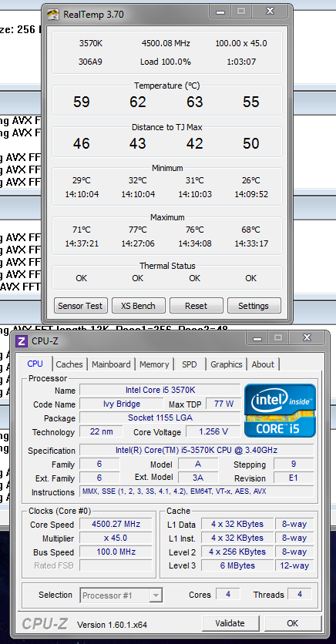Image resolution: width=336 pixels, height=644 pixels.
Task: Click the 306A9 CPUID text
Action: tap(90, 62)
